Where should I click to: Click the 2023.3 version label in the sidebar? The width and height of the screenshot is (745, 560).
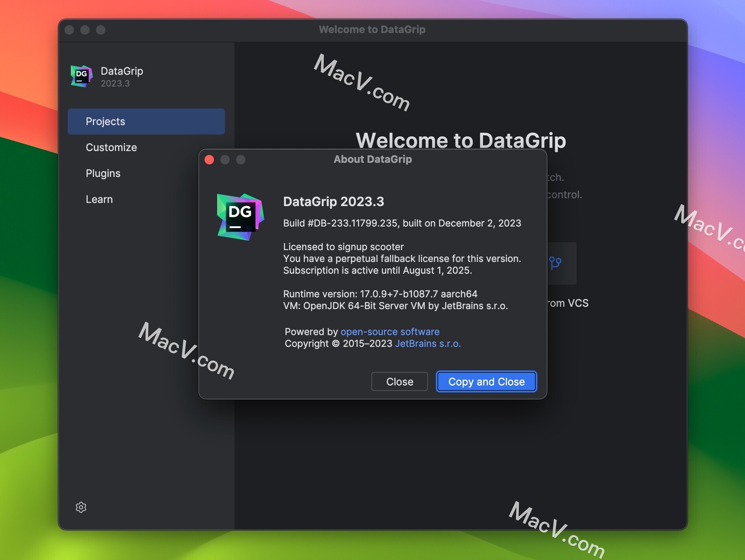click(x=115, y=83)
